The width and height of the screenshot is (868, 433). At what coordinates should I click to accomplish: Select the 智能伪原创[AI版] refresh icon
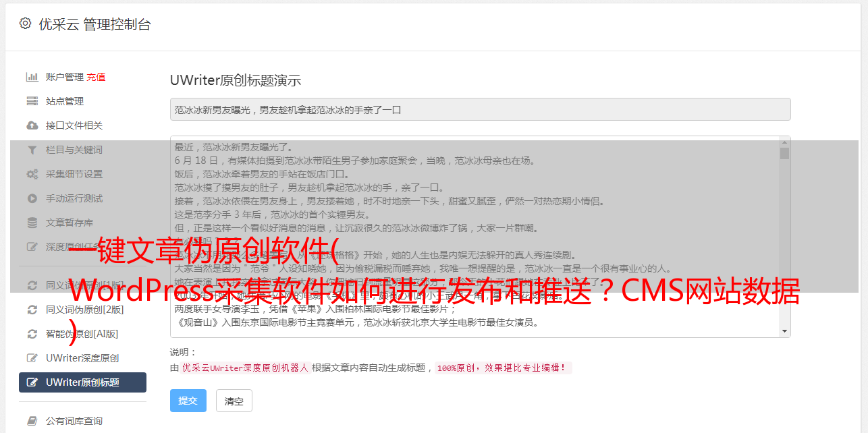coord(32,334)
